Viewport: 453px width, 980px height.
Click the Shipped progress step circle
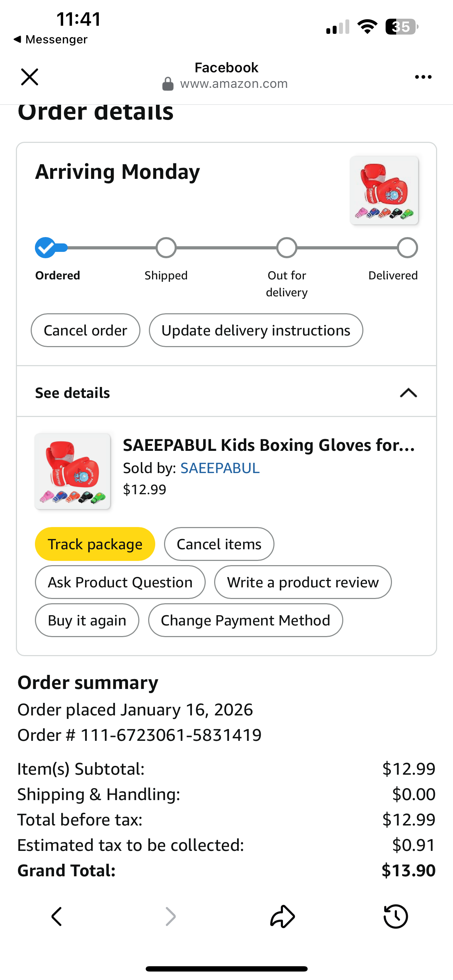(x=166, y=248)
